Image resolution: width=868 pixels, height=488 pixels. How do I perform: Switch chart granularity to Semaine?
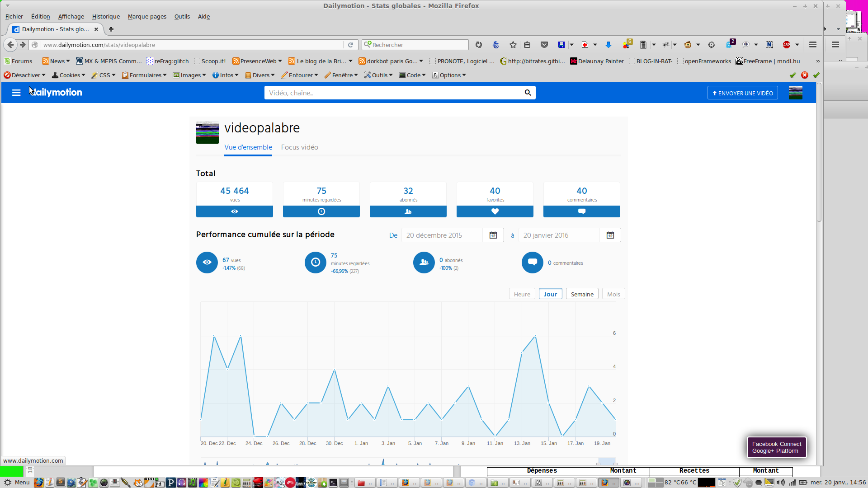[x=582, y=294]
